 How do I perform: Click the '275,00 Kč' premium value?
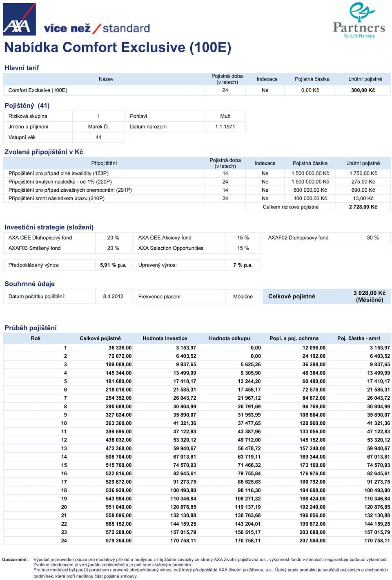[x=363, y=181]
